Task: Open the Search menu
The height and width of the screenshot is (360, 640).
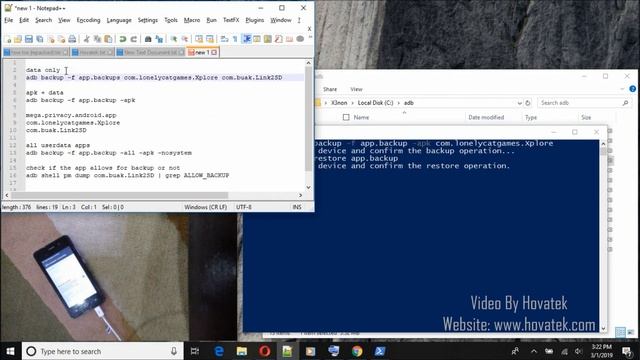Action: (x=43, y=20)
